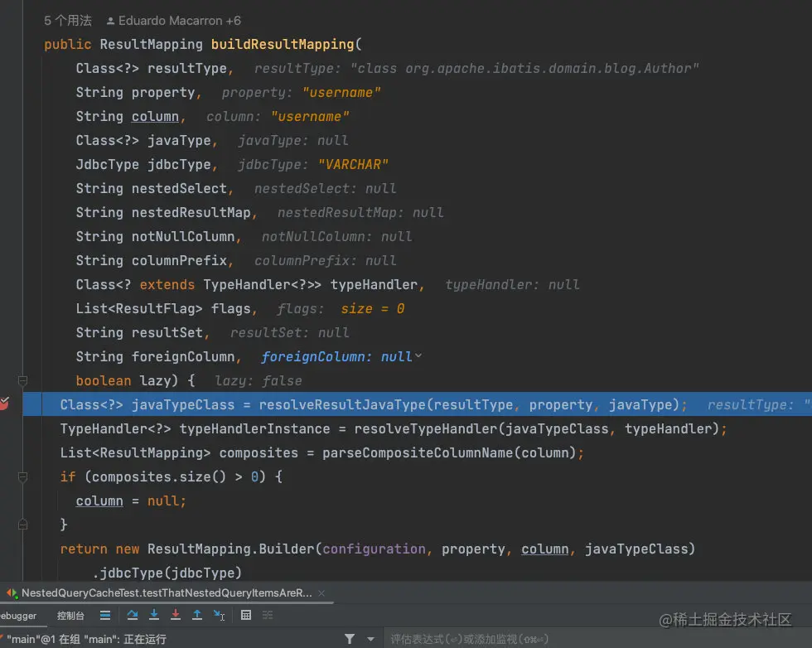The width and height of the screenshot is (812, 648).
Task: Click the "main"@1 running thread entry
Action: 86,639
